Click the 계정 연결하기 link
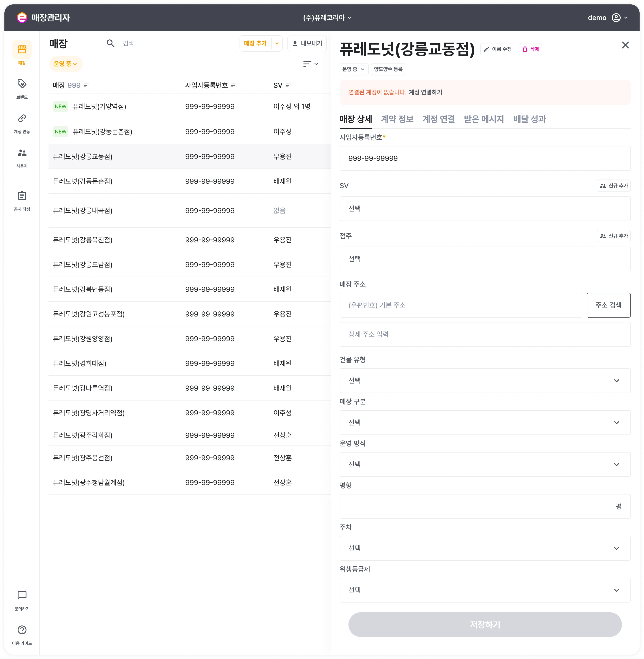The height and width of the screenshot is (659, 644). pyautogui.click(x=425, y=92)
